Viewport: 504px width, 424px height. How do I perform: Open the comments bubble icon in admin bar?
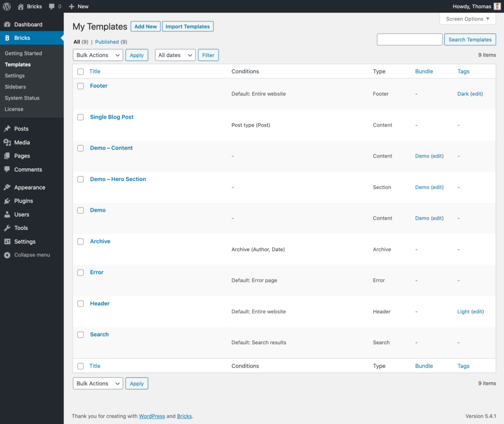point(52,6)
